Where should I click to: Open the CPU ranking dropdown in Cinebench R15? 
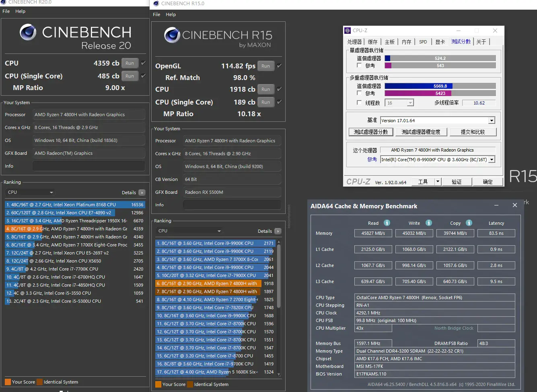189,231
